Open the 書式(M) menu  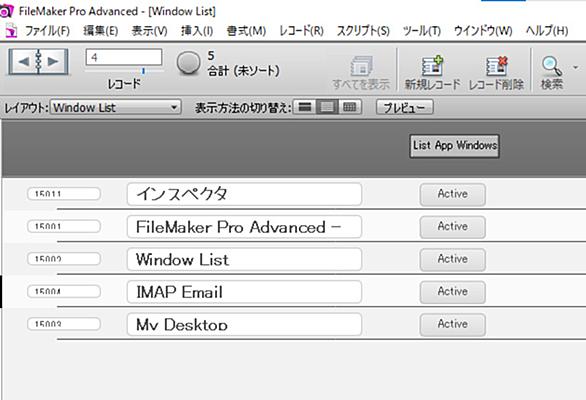[246, 31]
